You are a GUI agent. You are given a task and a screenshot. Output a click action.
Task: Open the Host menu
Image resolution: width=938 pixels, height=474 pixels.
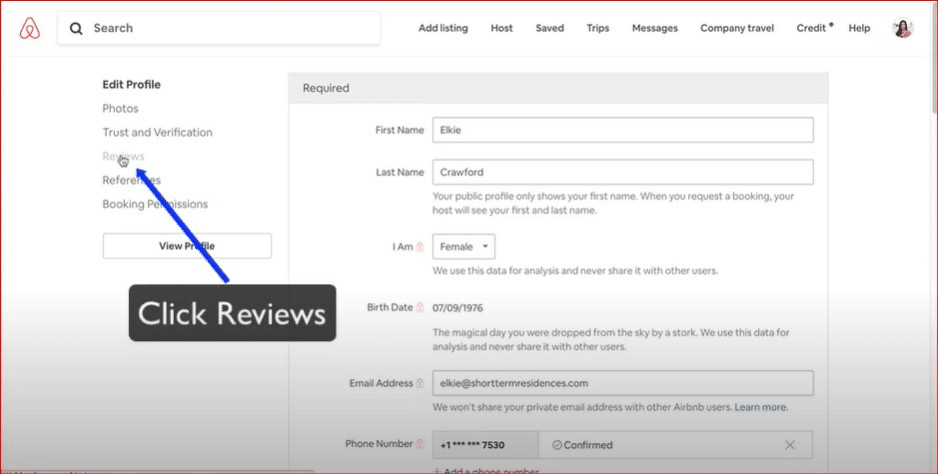(502, 28)
